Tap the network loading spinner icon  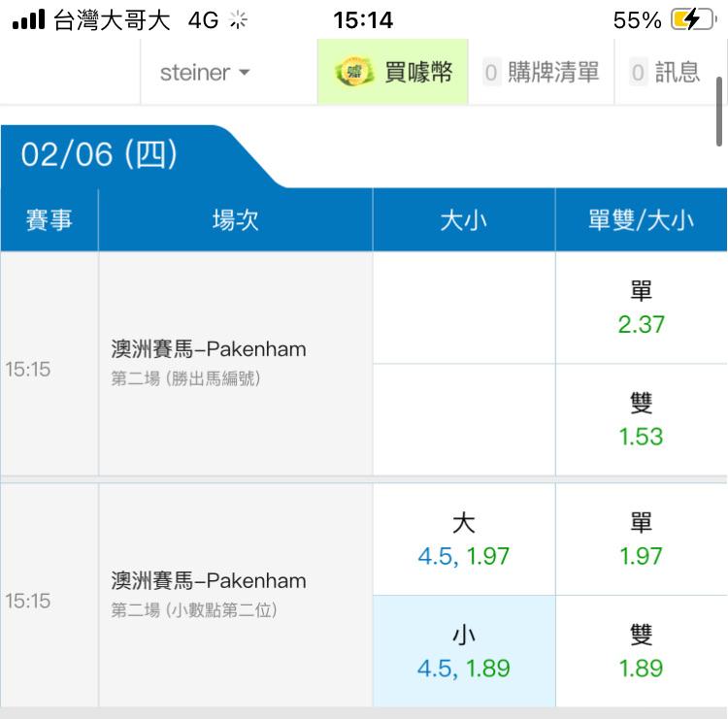click(239, 20)
